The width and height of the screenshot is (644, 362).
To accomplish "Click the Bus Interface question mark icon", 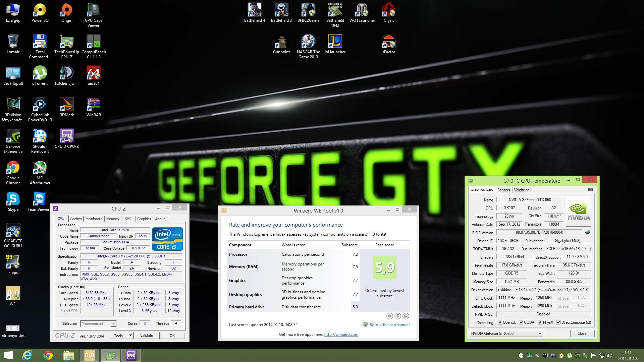I will coord(590,249).
